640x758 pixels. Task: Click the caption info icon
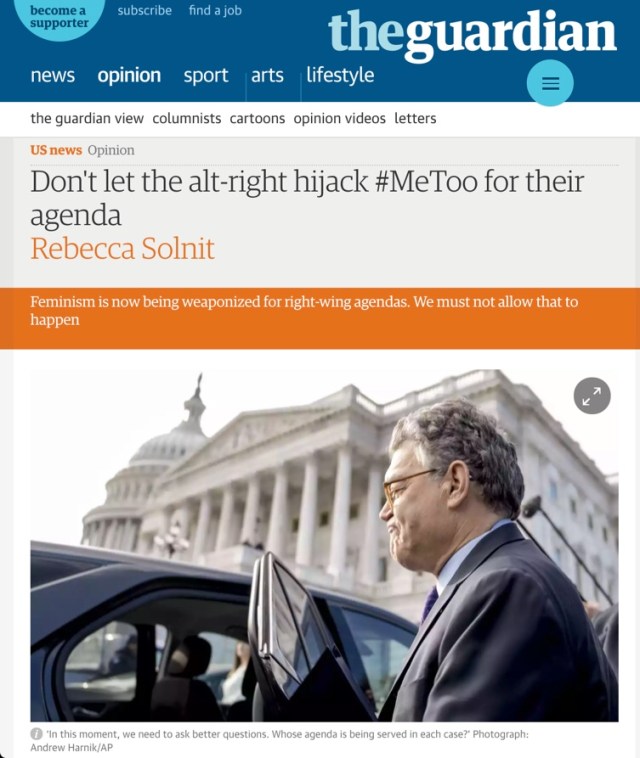pyautogui.click(x=36, y=734)
